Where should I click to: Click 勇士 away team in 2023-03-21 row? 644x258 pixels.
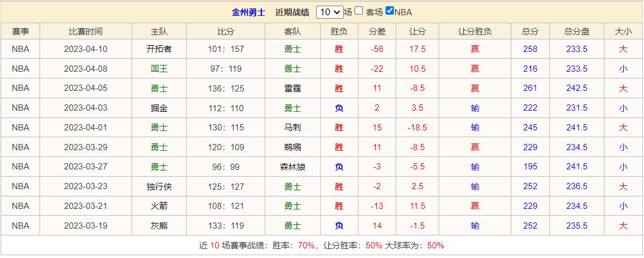[x=292, y=206]
